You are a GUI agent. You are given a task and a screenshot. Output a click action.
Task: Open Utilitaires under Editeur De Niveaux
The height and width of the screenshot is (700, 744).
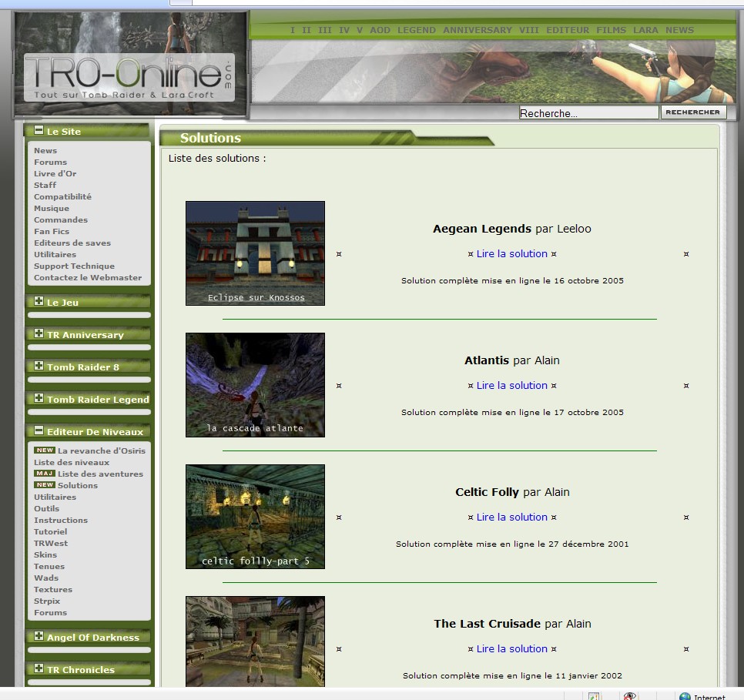(55, 497)
